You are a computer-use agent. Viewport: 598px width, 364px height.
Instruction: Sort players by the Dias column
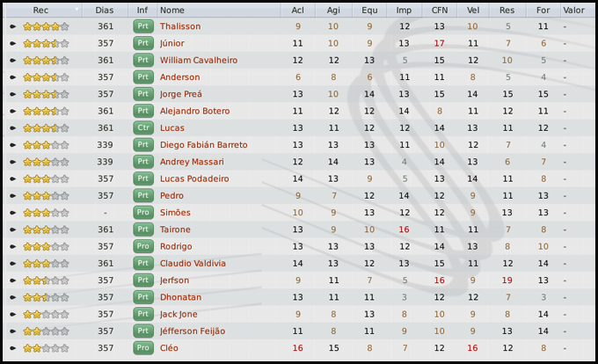pos(106,11)
